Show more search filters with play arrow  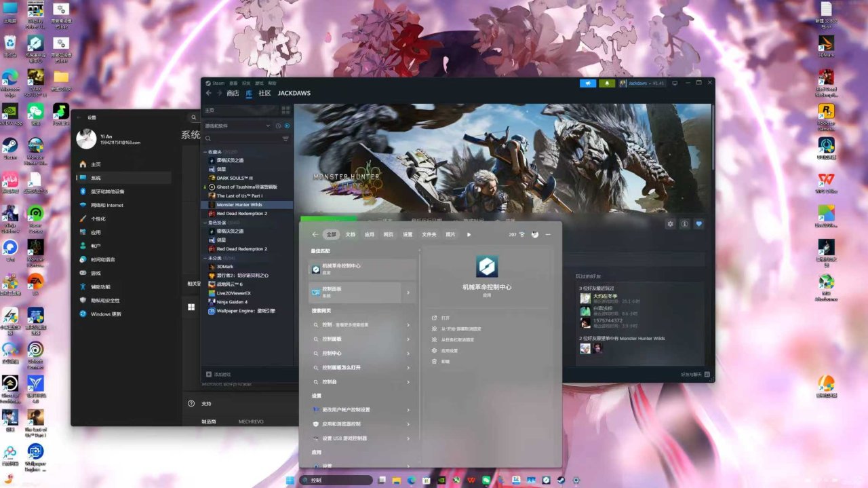pyautogui.click(x=469, y=234)
